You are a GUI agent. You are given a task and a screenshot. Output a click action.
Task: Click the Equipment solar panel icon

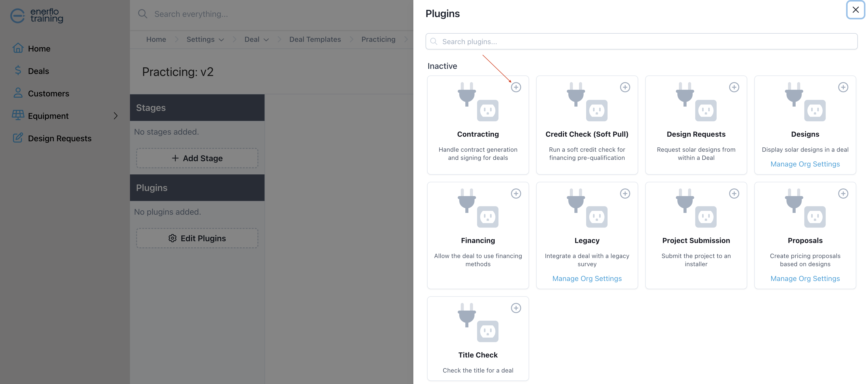pos(18,115)
